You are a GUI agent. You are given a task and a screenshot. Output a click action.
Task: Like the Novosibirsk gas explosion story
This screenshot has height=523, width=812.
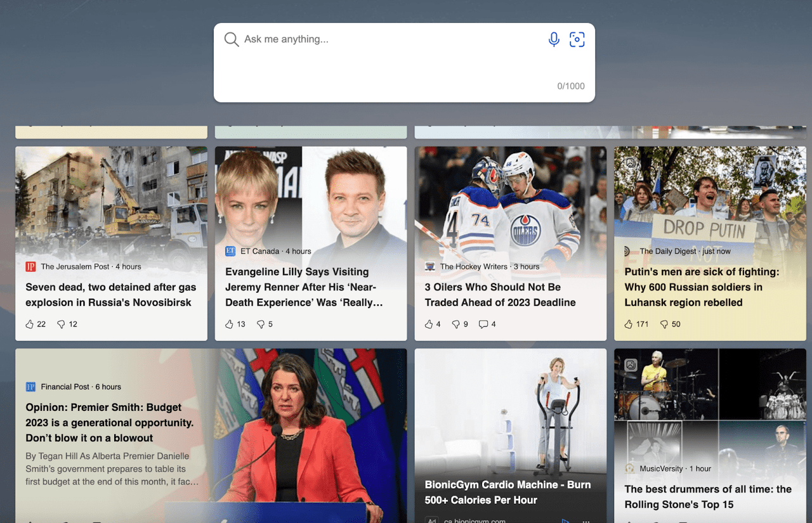coord(30,324)
